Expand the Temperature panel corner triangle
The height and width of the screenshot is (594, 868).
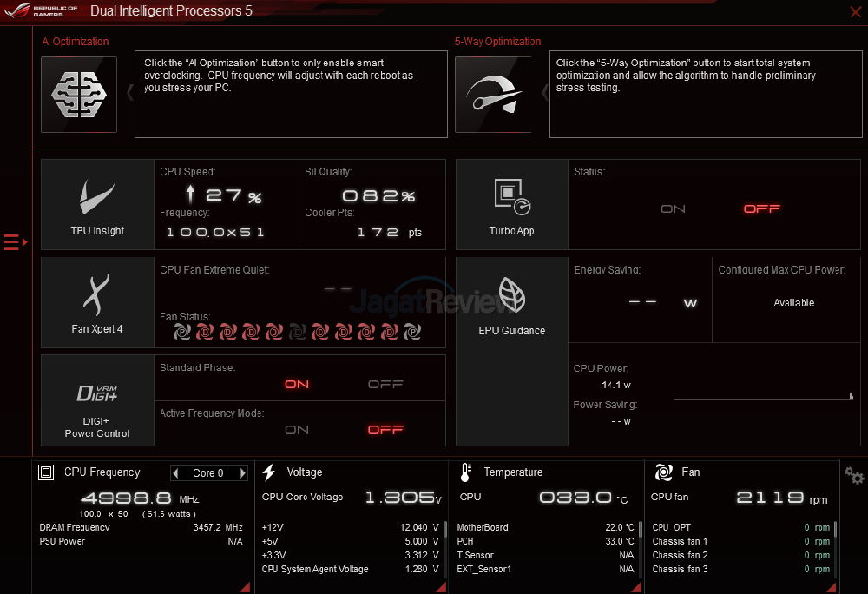pos(636,587)
